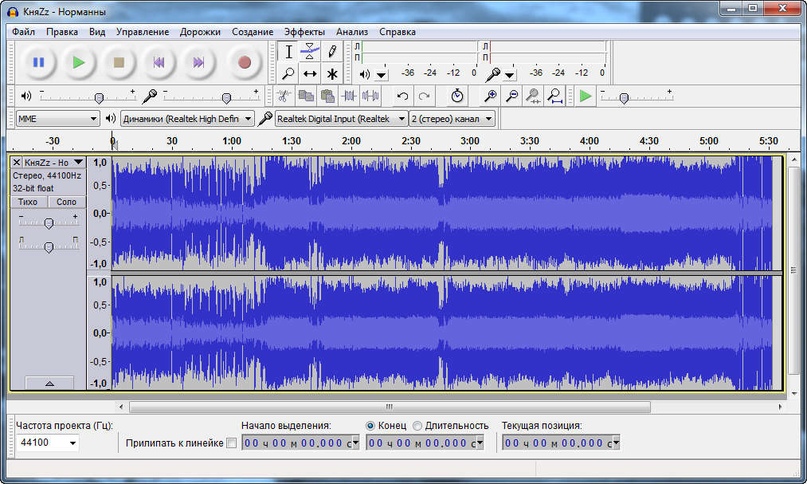Click the Pause transport button

tap(39, 62)
